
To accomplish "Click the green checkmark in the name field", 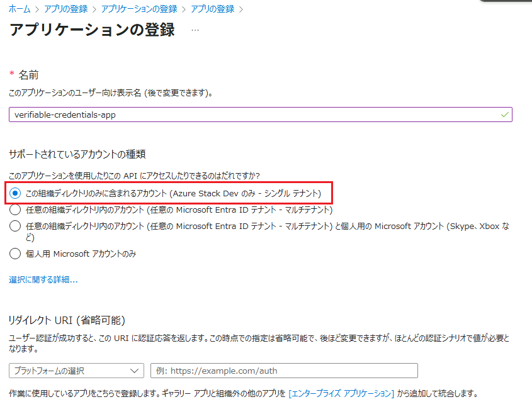I will pos(504,115).
